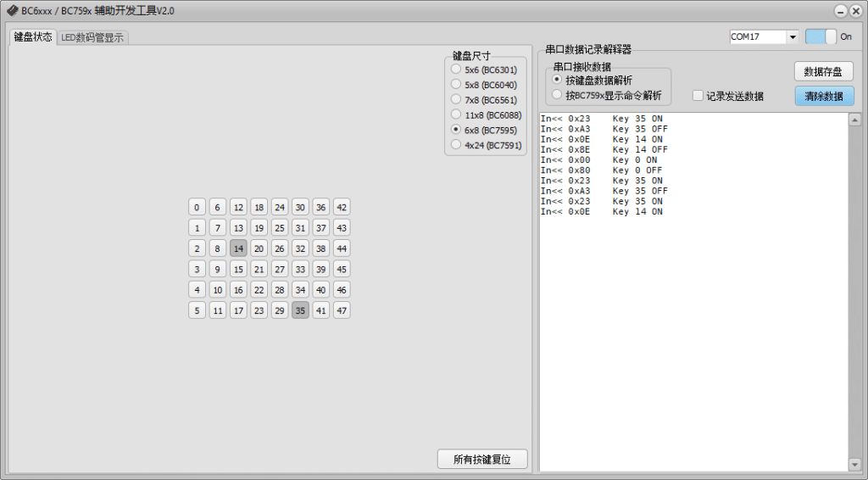The height and width of the screenshot is (480, 868).
Task: Click 所有按键复位 to reset all keys
Action: (x=482, y=460)
